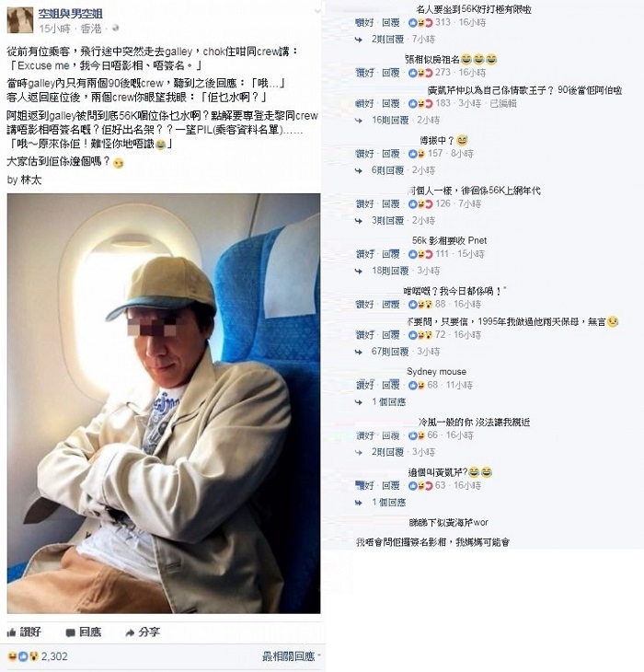Open the airplane passenger photo in the post

coord(164,403)
